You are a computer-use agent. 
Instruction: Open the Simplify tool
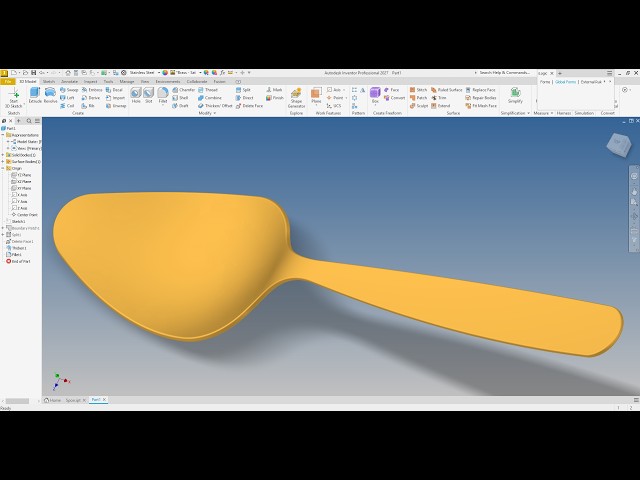(x=515, y=96)
